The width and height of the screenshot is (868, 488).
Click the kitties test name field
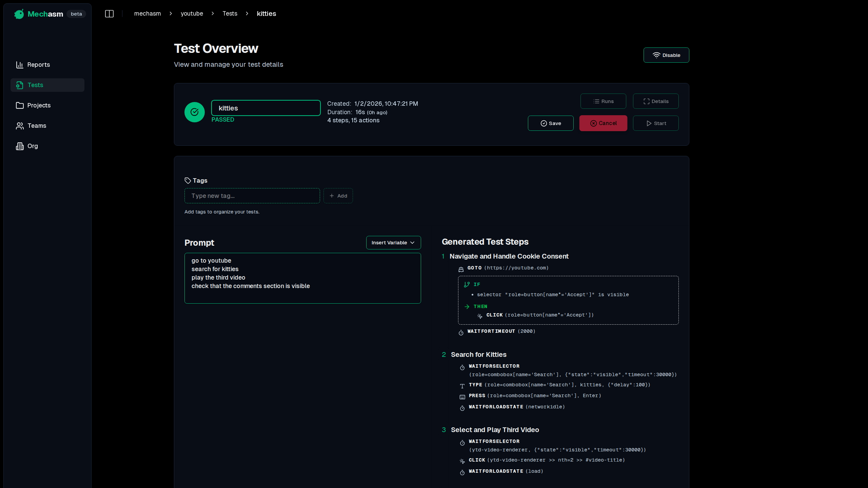pyautogui.click(x=265, y=108)
